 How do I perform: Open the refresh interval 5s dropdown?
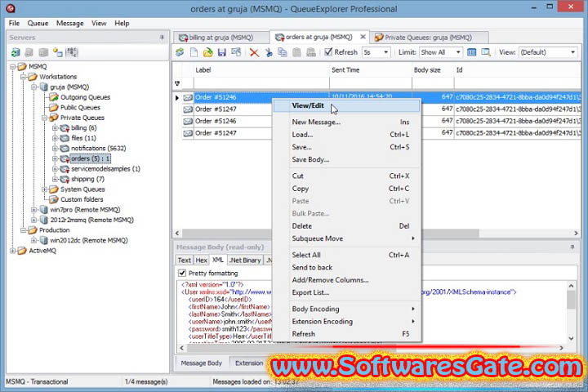coord(385,52)
